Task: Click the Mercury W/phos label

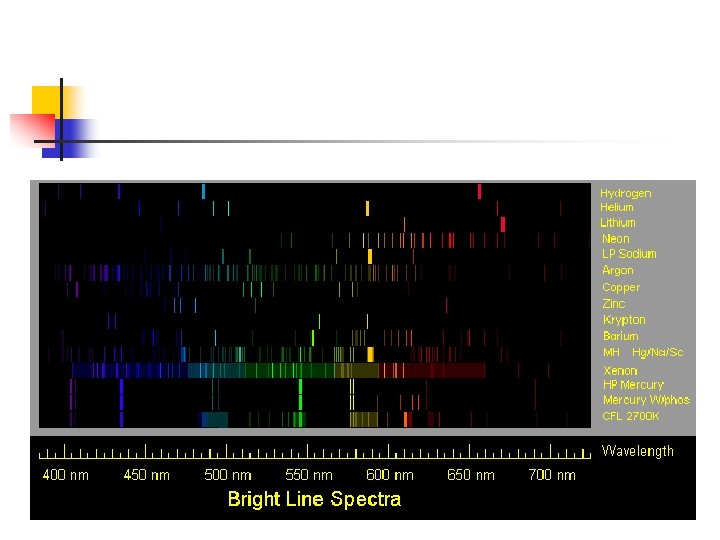Action: [x=647, y=400]
